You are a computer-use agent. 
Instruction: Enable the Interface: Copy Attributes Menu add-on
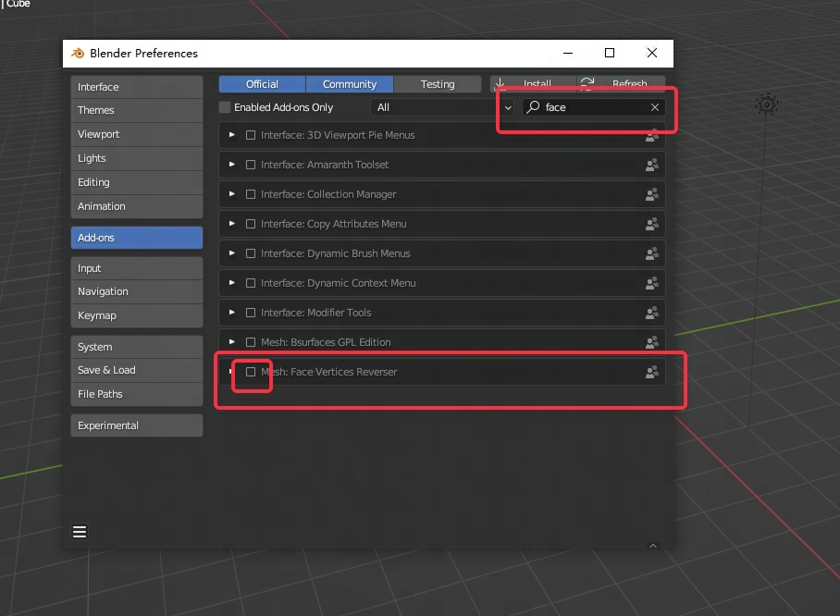[x=251, y=224]
